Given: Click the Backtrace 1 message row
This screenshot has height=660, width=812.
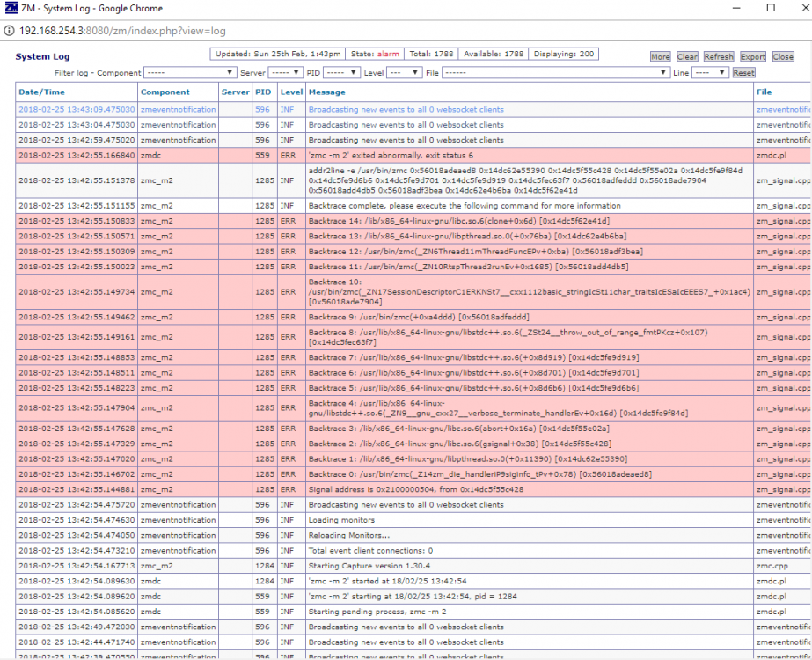Looking at the screenshot, I should pyautogui.click(x=468, y=459).
